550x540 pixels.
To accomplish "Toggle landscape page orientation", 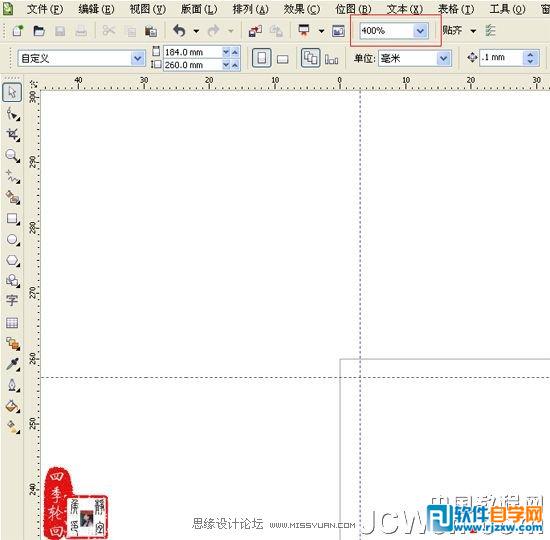I will click(282, 59).
